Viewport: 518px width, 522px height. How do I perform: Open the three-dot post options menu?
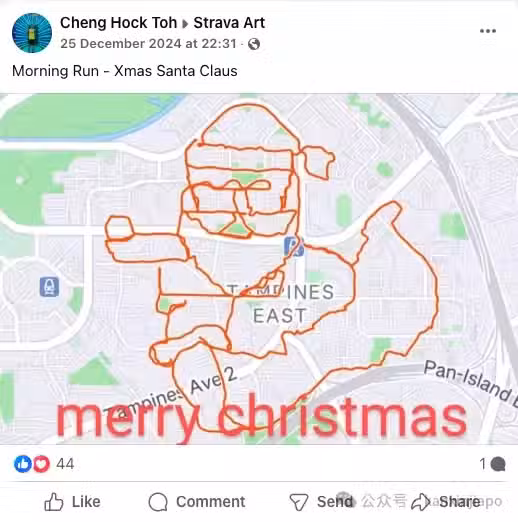488,31
